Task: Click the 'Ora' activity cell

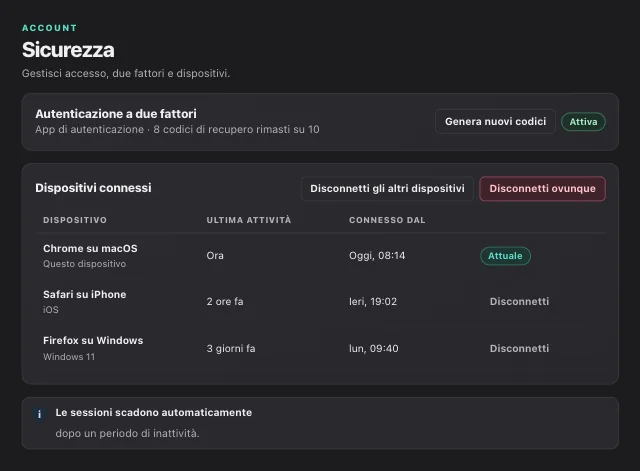Action: (x=215, y=256)
